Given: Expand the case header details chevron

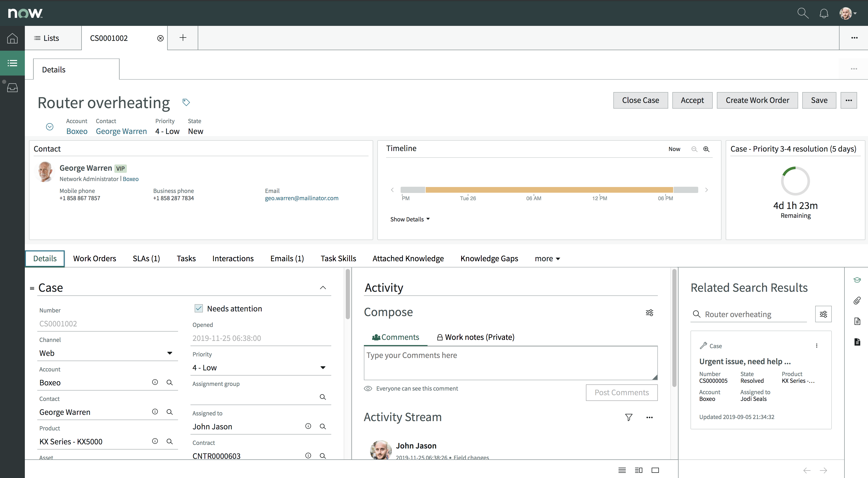Looking at the screenshot, I should (x=49, y=127).
